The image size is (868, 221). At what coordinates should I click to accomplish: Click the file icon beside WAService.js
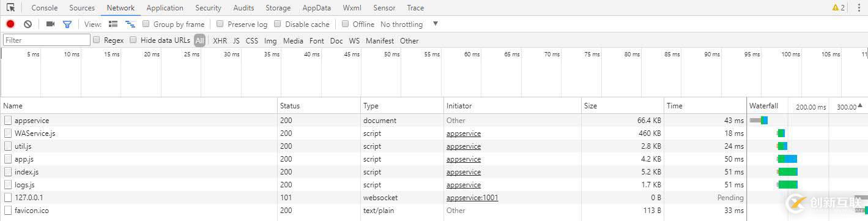pyautogui.click(x=8, y=133)
